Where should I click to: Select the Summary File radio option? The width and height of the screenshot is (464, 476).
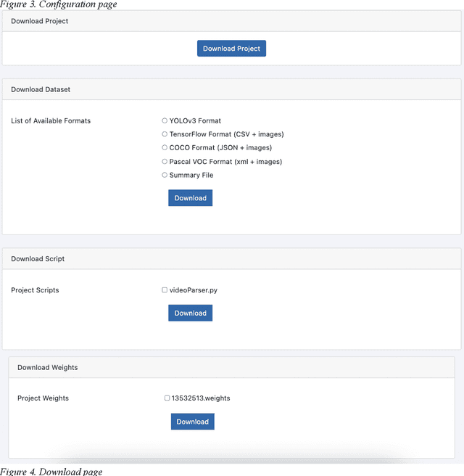[x=165, y=175]
